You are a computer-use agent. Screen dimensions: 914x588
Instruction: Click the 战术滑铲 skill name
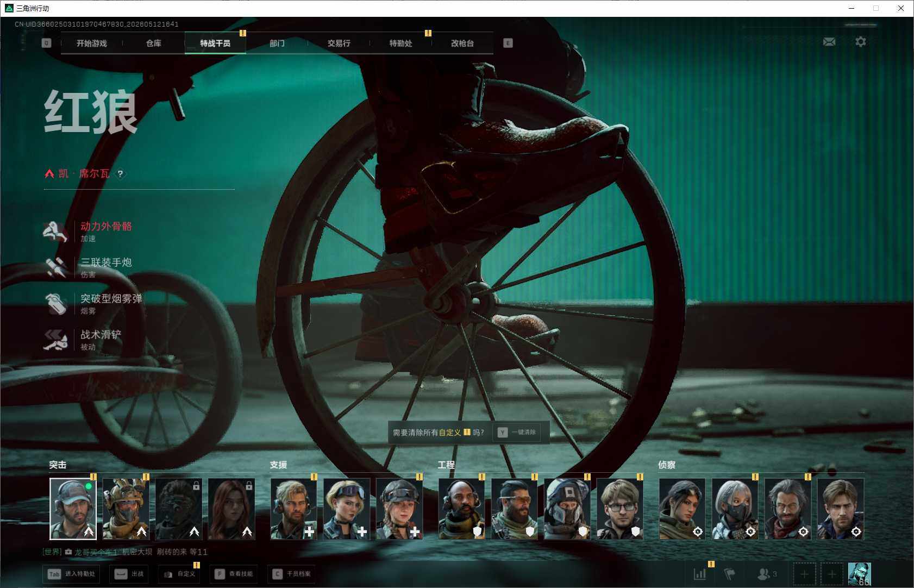(101, 335)
